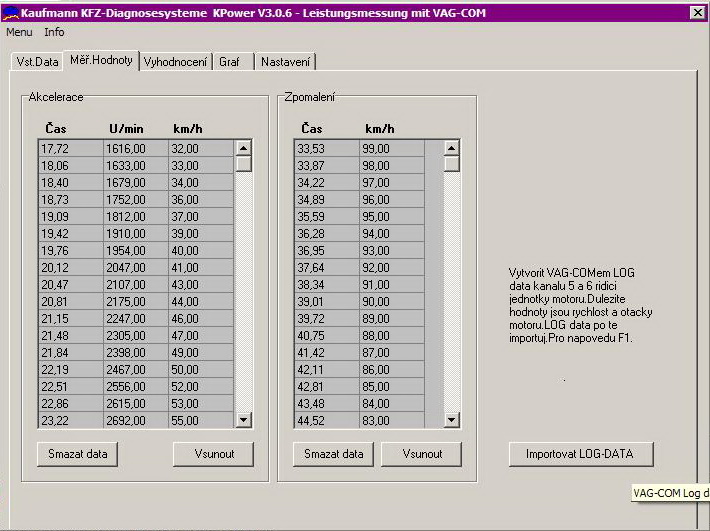Close the KPower window
This screenshot has height=531, width=710.
coord(697,12)
